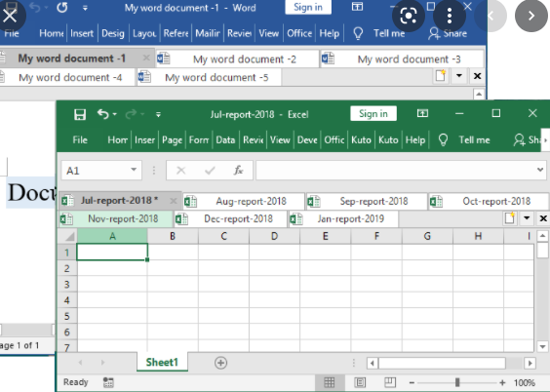The width and height of the screenshot is (550, 392).
Task: Undo the last action in Excel
Action: click(102, 114)
